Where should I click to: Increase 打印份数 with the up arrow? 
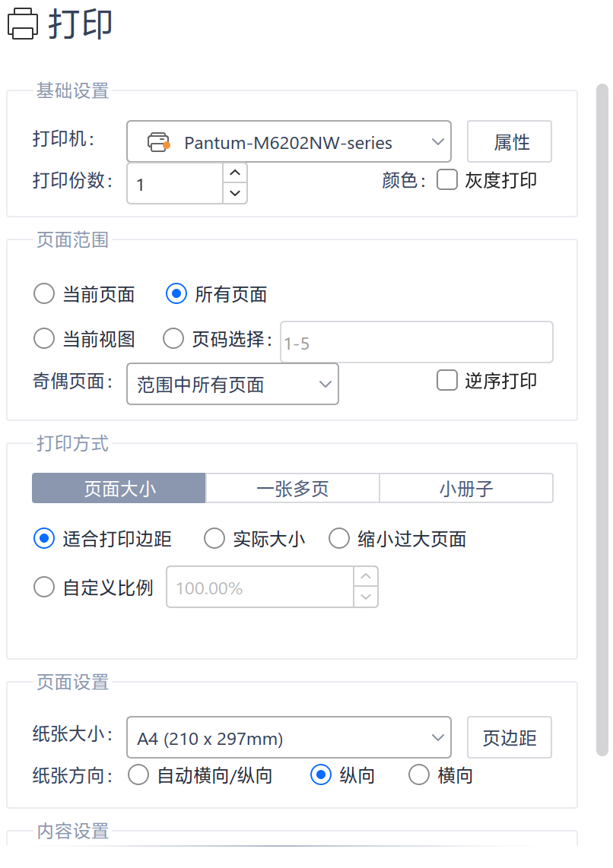coord(235,173)
